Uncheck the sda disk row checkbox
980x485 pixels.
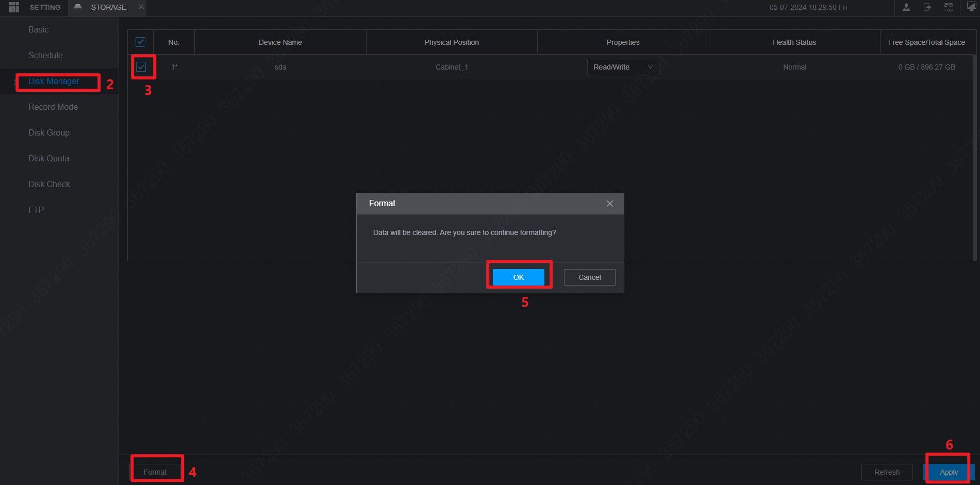141,67
